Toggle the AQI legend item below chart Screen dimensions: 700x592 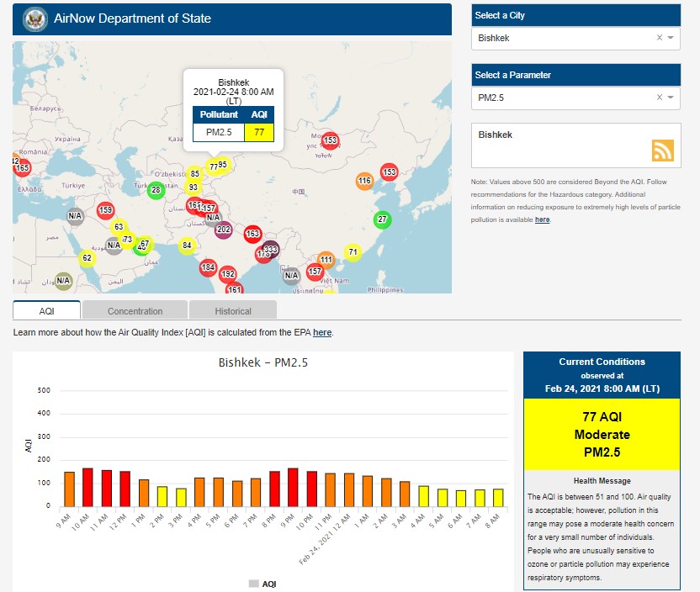pos(262,584)
